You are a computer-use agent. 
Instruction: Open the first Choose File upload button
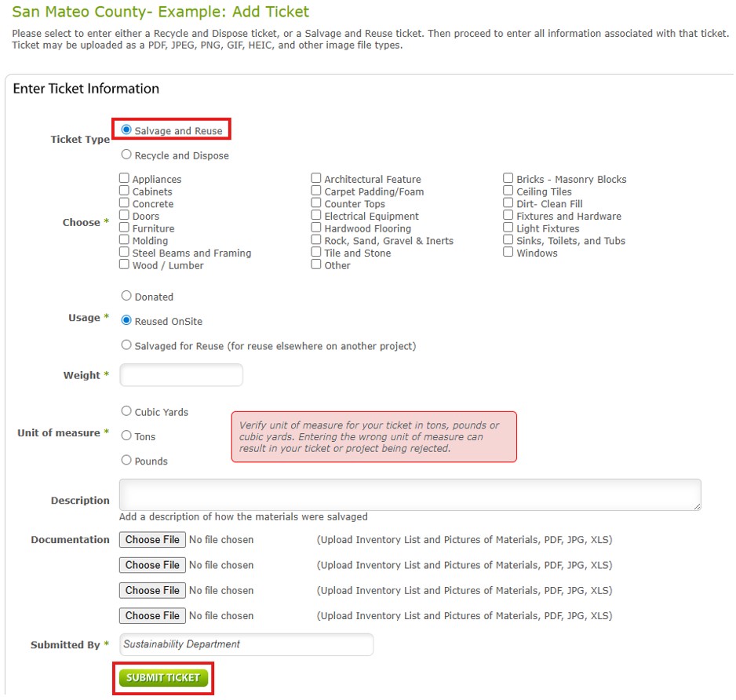click(153, 540)
